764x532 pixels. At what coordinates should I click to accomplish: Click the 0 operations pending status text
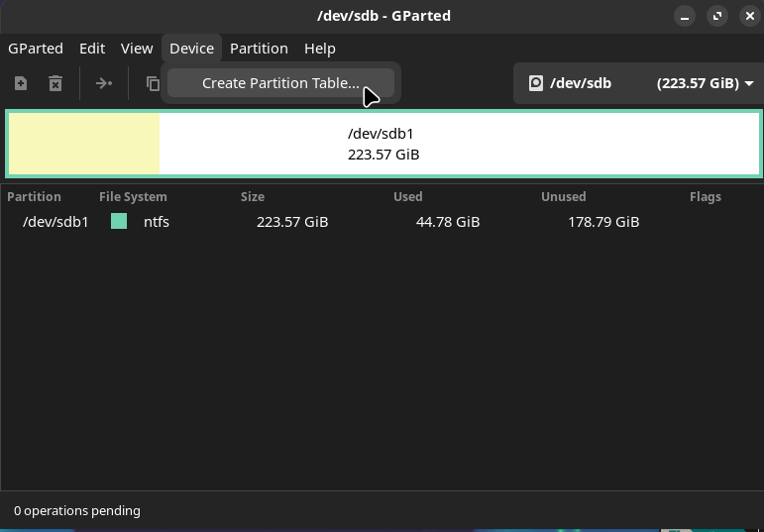[77, 510]
